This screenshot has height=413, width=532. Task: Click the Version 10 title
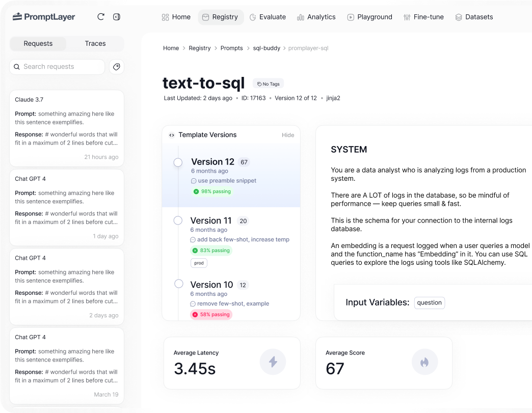click(211, 285)
